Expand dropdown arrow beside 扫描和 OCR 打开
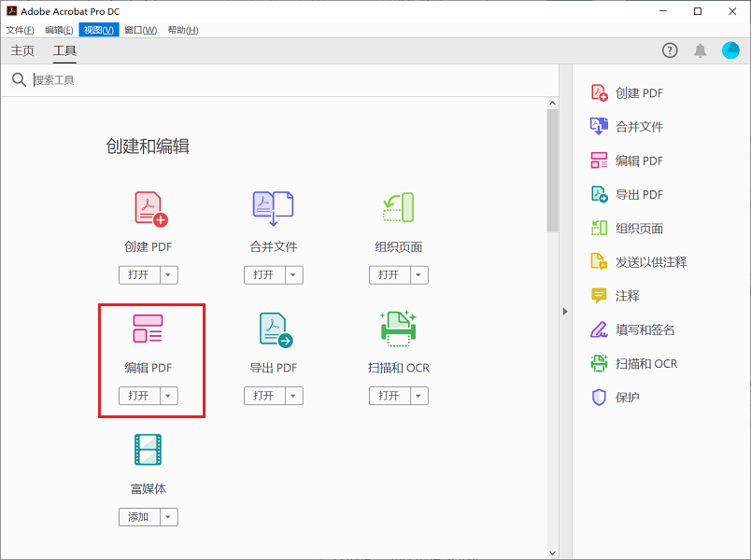751x560 pixels. pyautogui.click(x=418, y=396)
